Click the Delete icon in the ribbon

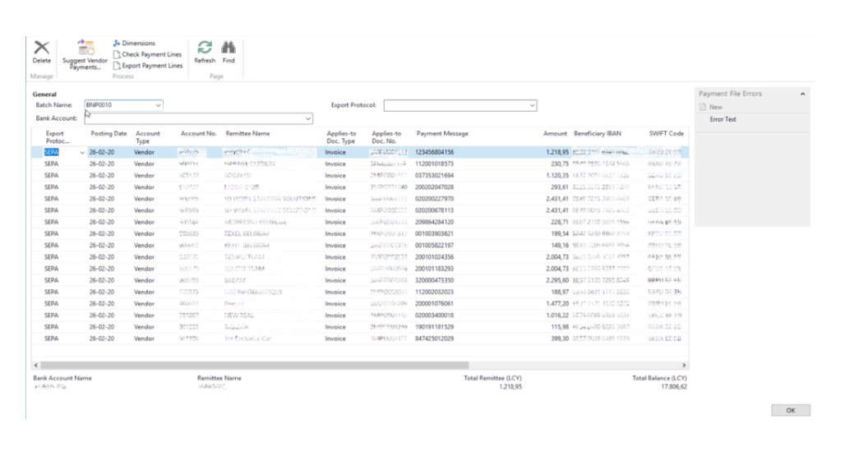[x=41, y=51]
